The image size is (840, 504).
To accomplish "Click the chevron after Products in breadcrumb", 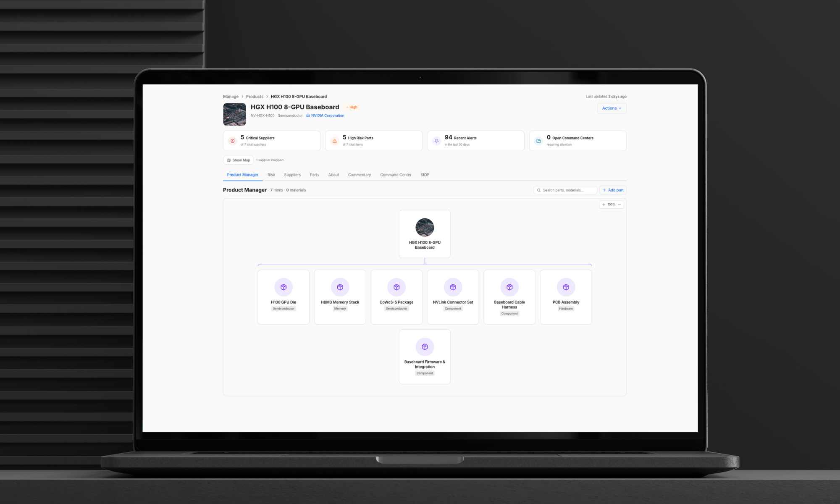I will click(x=267, y=97).
